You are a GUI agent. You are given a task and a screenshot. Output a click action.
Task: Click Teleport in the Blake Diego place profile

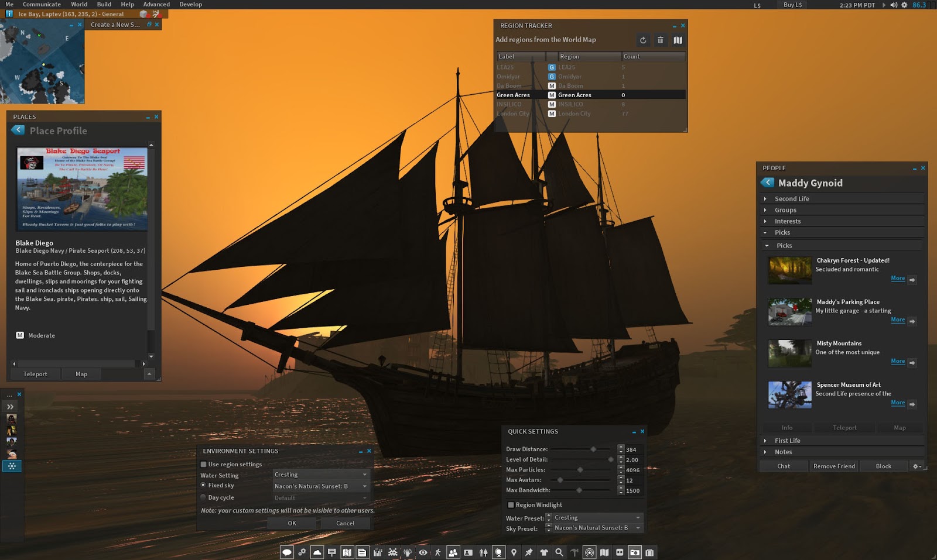[35, 373]
